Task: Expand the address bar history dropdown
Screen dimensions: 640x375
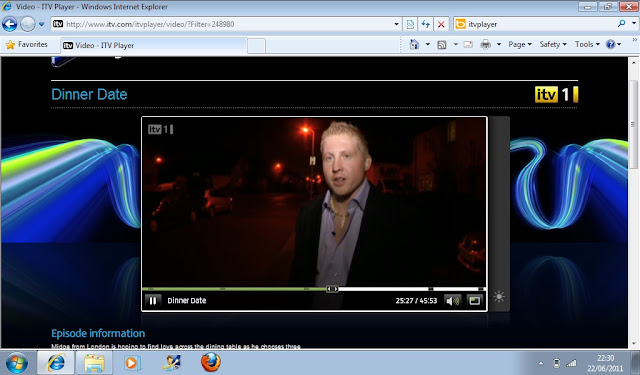Action: pos(396,24)
